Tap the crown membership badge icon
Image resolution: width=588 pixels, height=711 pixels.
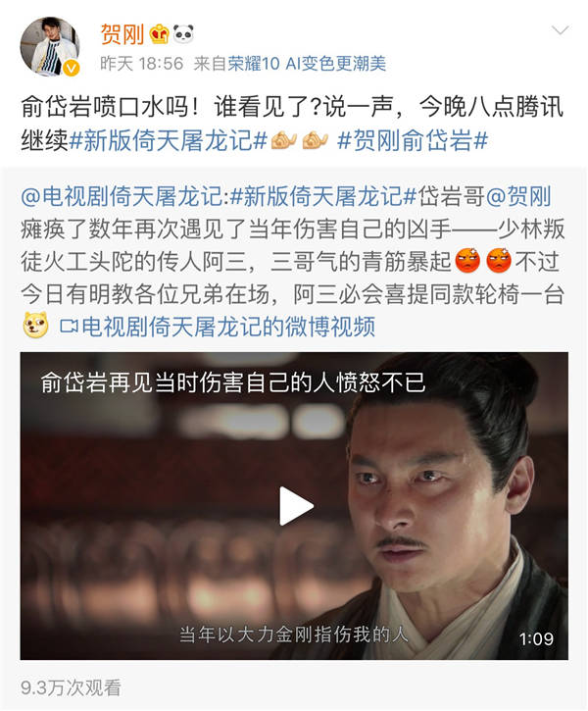pos(159,34)
